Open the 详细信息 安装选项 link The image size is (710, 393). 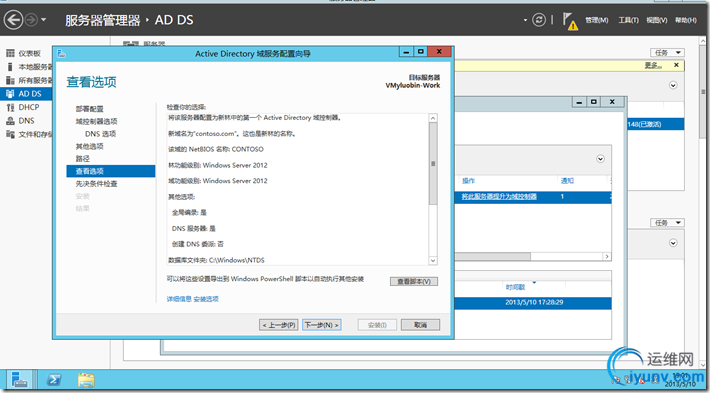pyautogui.click(x=193, y=299)
